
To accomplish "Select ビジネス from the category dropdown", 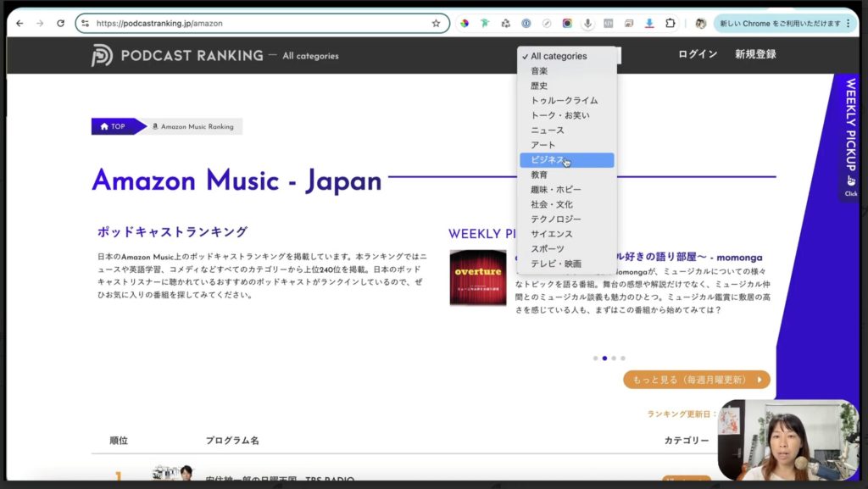I will click(548, 160).
